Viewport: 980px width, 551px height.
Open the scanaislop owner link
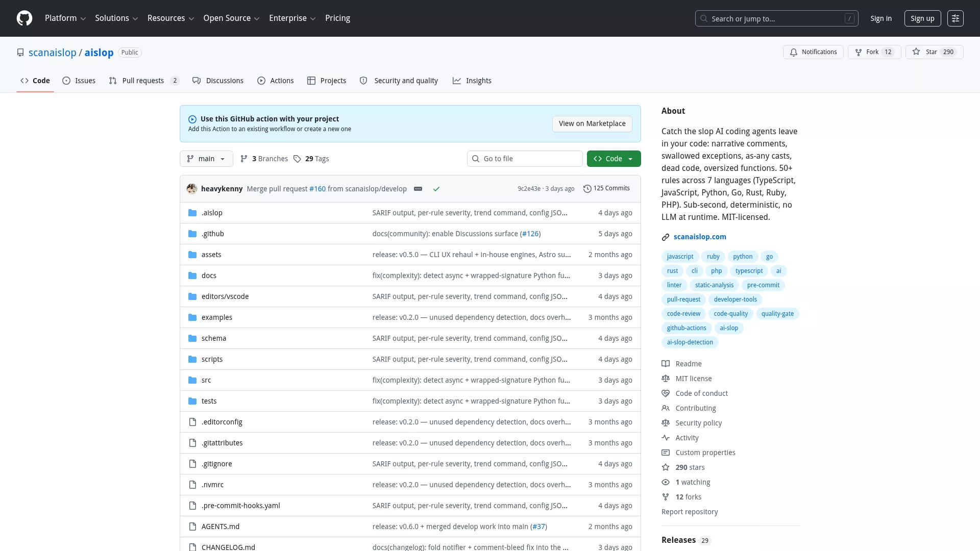pyautogui.click(x=52, y=53)
